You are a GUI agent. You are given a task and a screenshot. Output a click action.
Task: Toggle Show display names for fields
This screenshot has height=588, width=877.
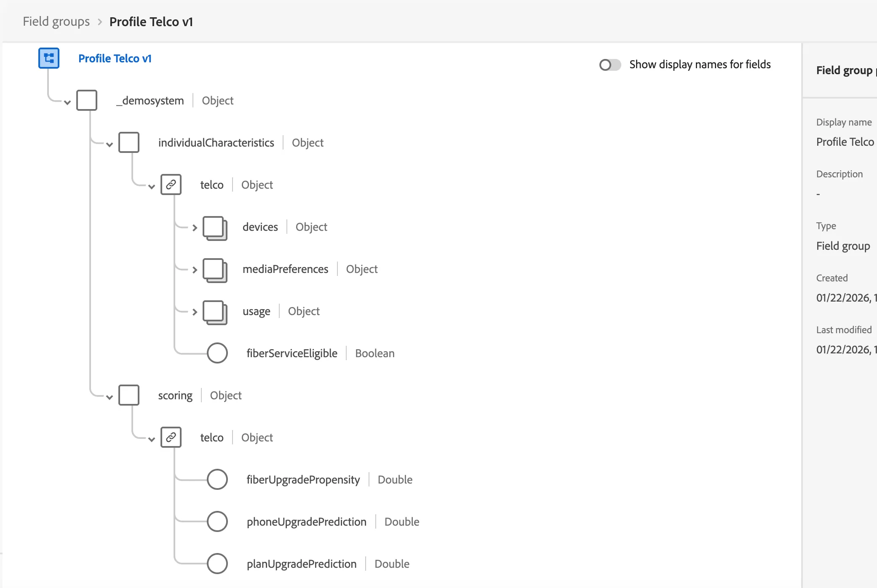click(x=610, y=65)
